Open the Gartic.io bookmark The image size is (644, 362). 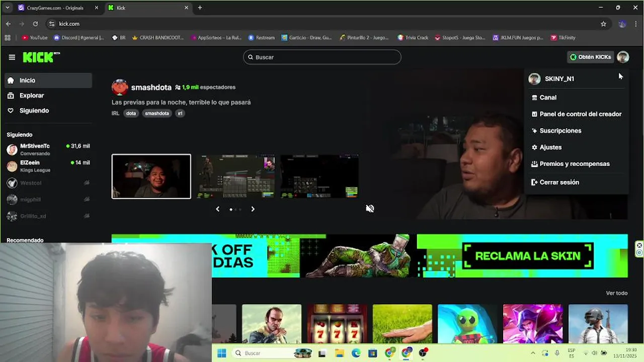pos(306,38)
